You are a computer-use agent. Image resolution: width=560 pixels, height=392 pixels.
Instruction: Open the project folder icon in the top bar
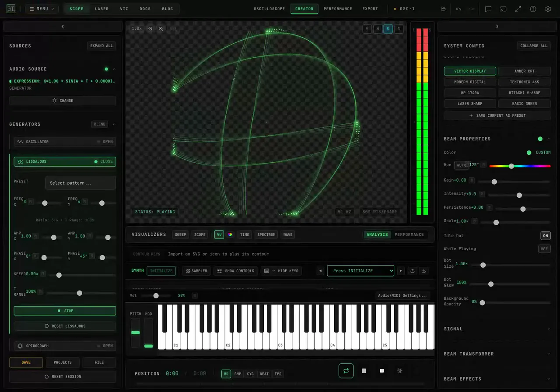click(x=443, y=9)
